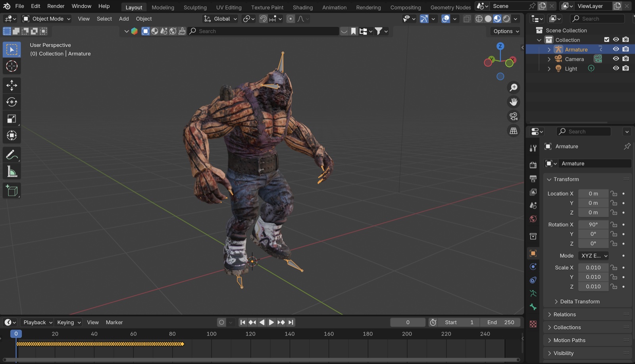The height and width of the screenshot is (364, 635).
Task: Hide Camera in viewport via eye icon
Action: (x=616, y=59)
